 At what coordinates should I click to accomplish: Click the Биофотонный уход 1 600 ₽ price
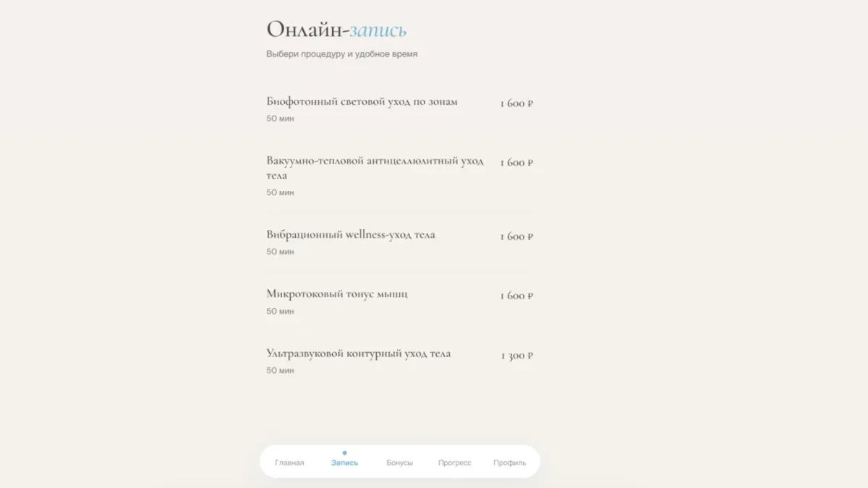tap(516, 103)
